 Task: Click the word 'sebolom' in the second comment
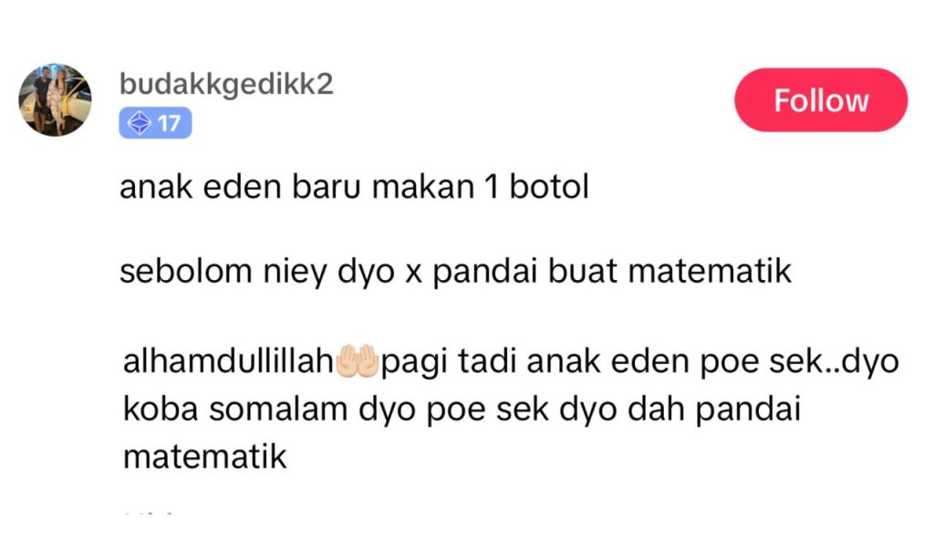point(186,271)
